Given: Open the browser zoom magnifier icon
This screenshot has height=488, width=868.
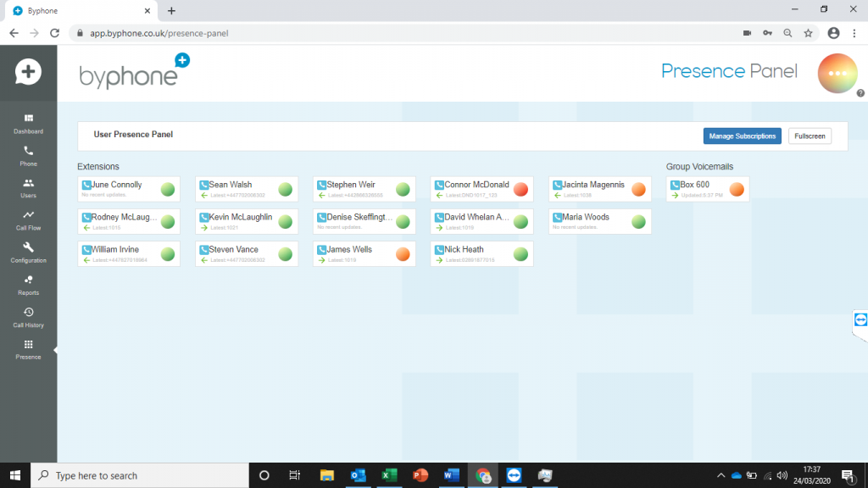Looking at the screenshot, I should coord(787,33).
